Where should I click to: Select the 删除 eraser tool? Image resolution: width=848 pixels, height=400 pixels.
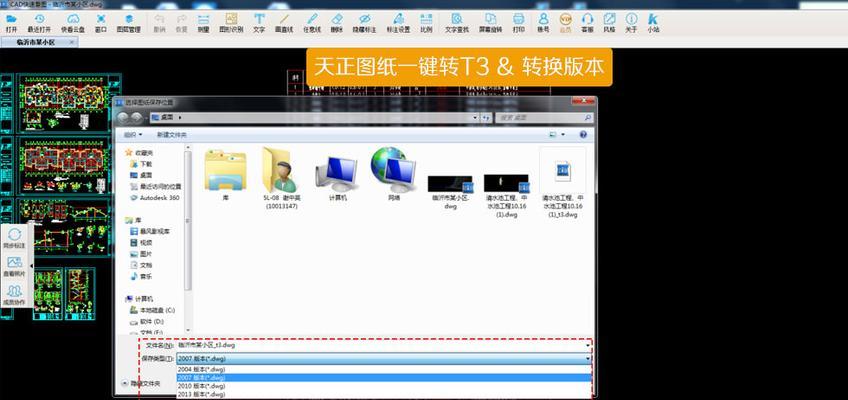[x=336, y=23]
